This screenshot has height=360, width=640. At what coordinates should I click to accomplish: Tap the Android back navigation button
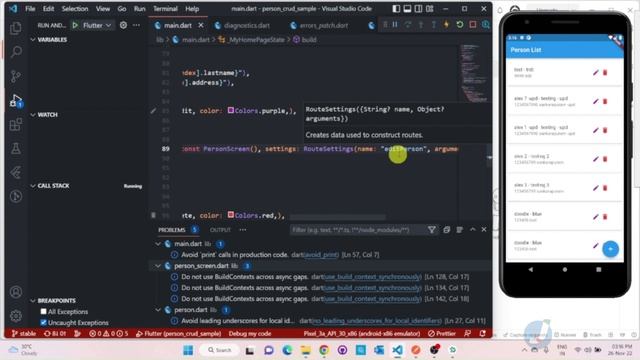531,269
